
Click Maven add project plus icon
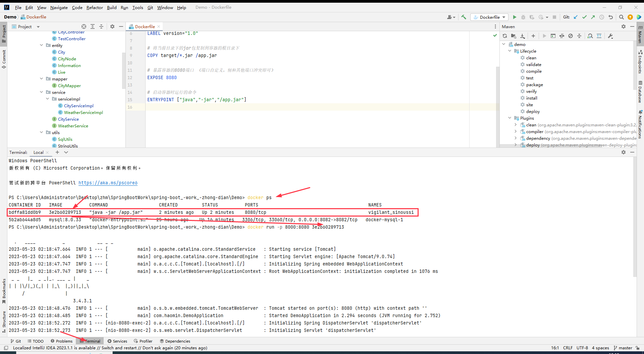(x=533, y=36)
